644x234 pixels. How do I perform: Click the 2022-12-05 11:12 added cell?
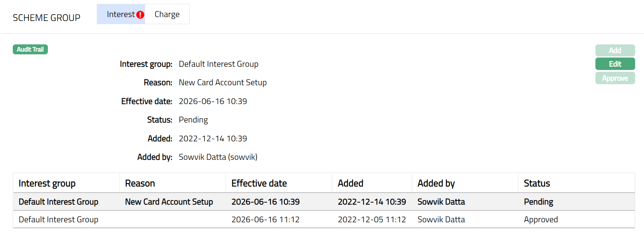[x=372, y=219]
